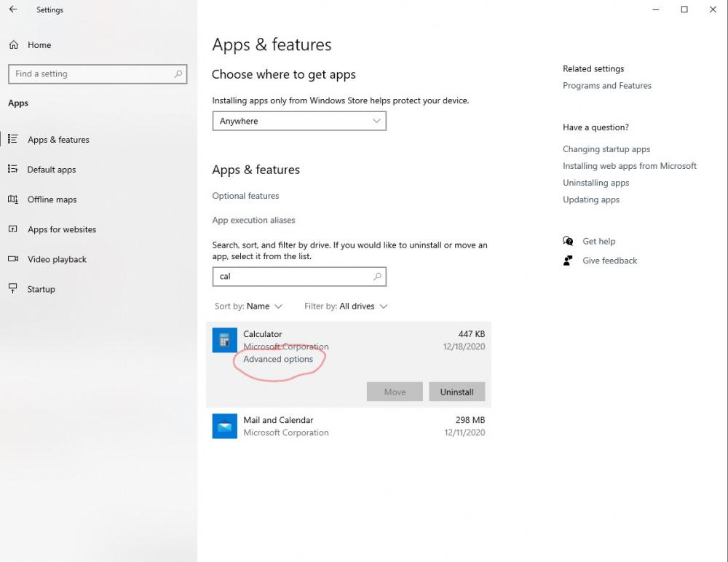Viewport: 728px width, 562px height.
Task: Click the Give feedback person icon
Action: click(568, 261)
